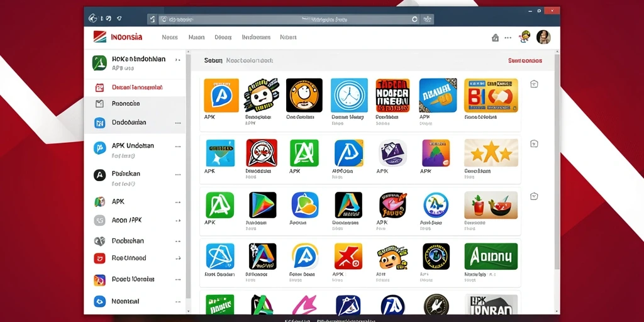Open the pink arrow app icon in the bottom row
The height and width of the screenshot is (322, 644).
coord(304,304)
